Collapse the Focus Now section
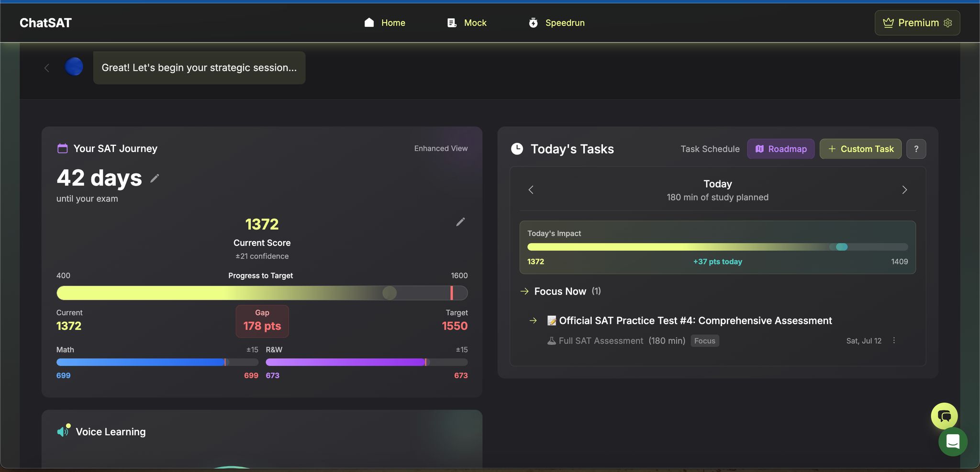 (560, 291)
